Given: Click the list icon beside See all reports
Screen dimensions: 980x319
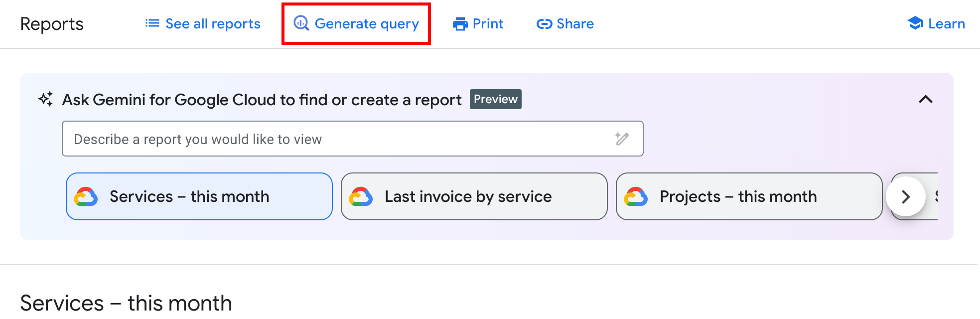Looking at the screenshot, I should pos(152,23).
